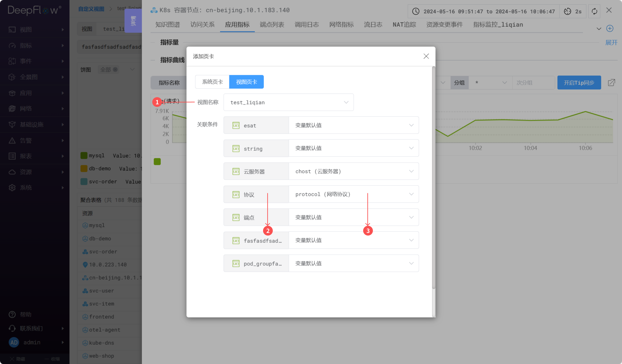The image size is (622, 364).
Task: Click the mysql green color swatch in legend
Action: point(84,155)
